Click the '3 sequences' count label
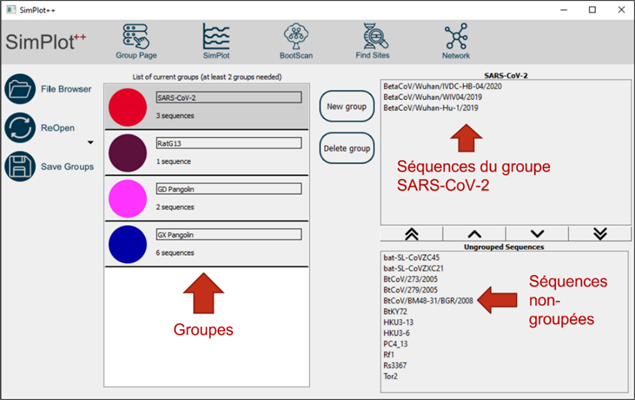Viewport: 635px width, 400px height. (x=175, y=116)
